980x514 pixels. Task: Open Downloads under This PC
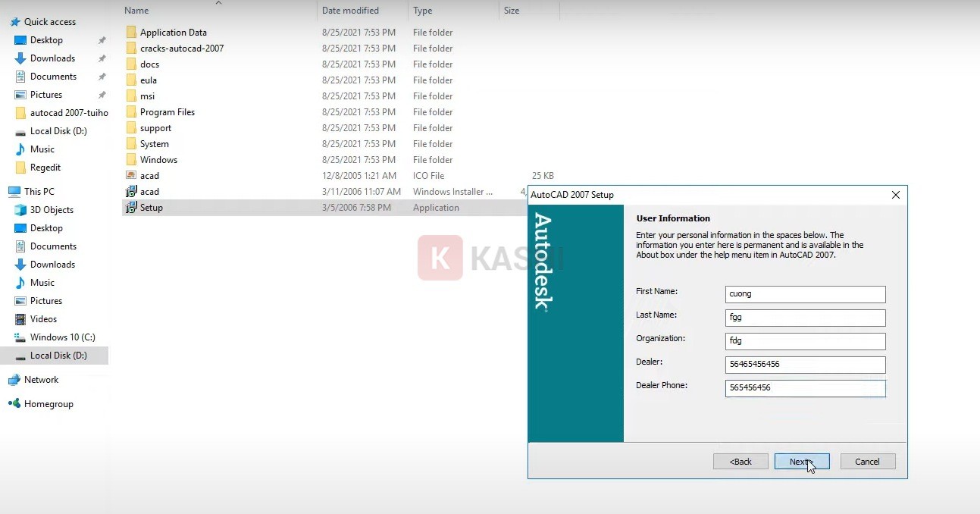[52, 265]
